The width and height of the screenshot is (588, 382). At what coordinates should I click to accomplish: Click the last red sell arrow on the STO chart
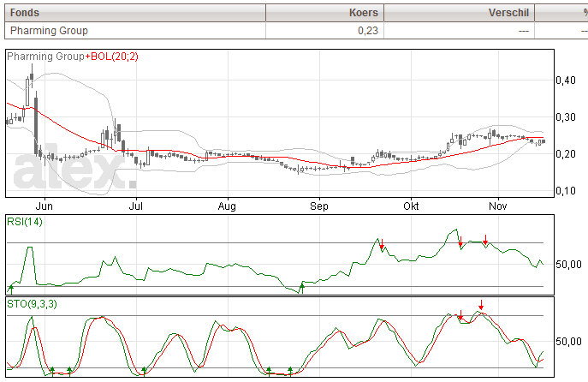click(481, 305)
